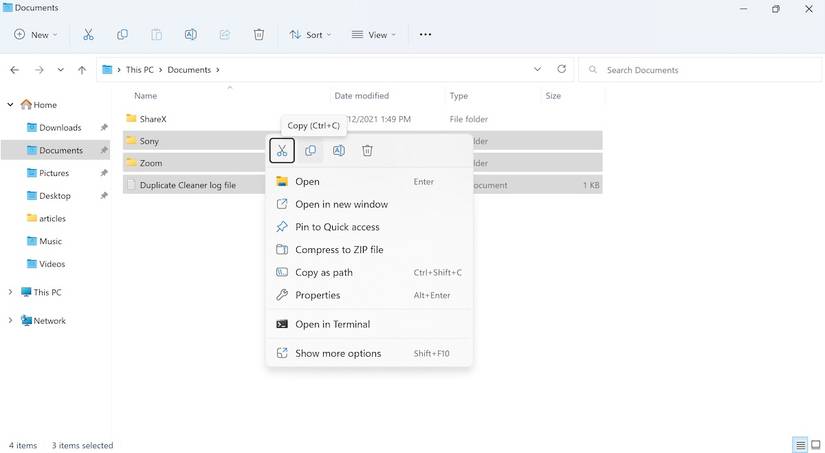Go up one folder with the Up arrow

click(x=82, y=70)
